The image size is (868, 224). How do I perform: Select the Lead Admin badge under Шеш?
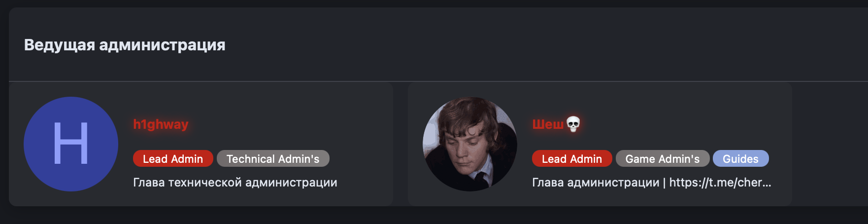pyautogui.click(x=572, y=159)
